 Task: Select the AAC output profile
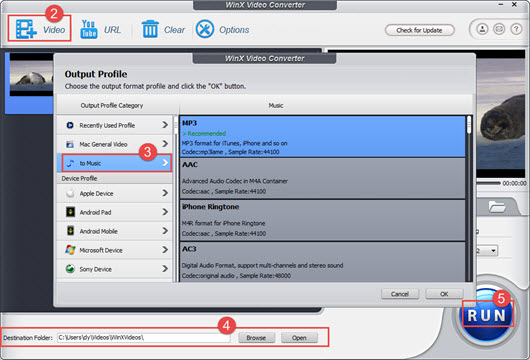click(x=322, y=178)
